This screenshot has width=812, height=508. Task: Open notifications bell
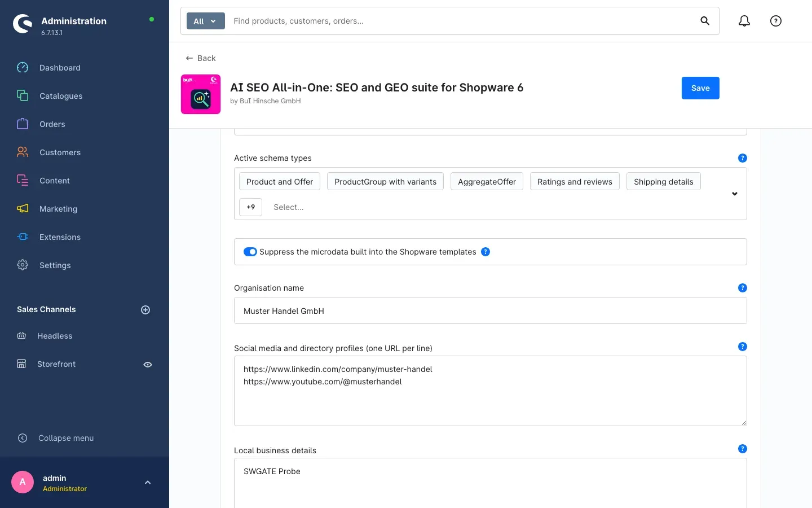point(744,21)
